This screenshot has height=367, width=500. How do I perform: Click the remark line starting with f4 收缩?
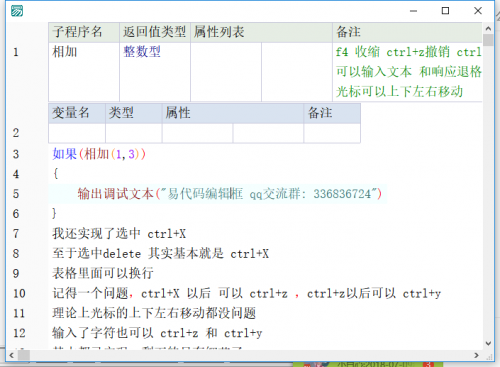click(x=408, y=52)
